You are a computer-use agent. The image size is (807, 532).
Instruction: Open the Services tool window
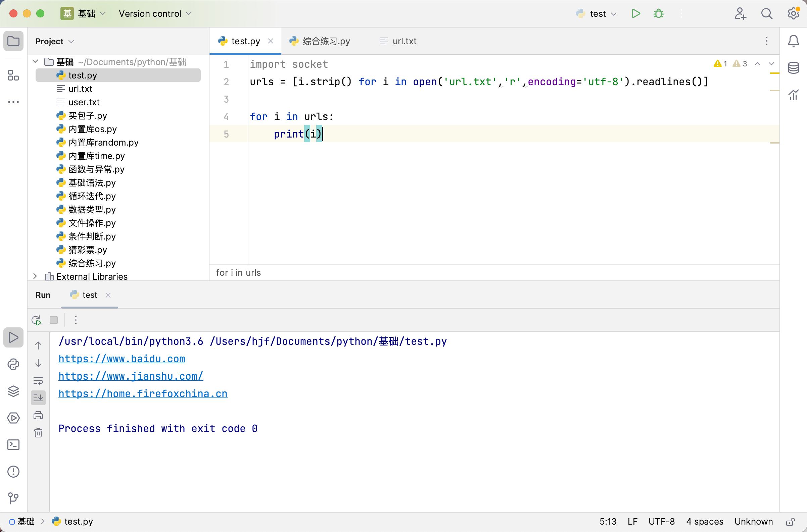(x=13, y=418)
